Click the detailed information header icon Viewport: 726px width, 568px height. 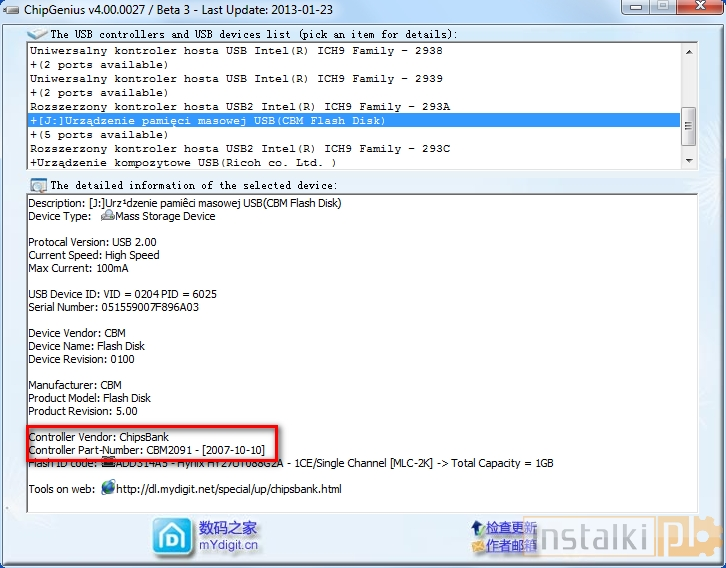[38, 185]
